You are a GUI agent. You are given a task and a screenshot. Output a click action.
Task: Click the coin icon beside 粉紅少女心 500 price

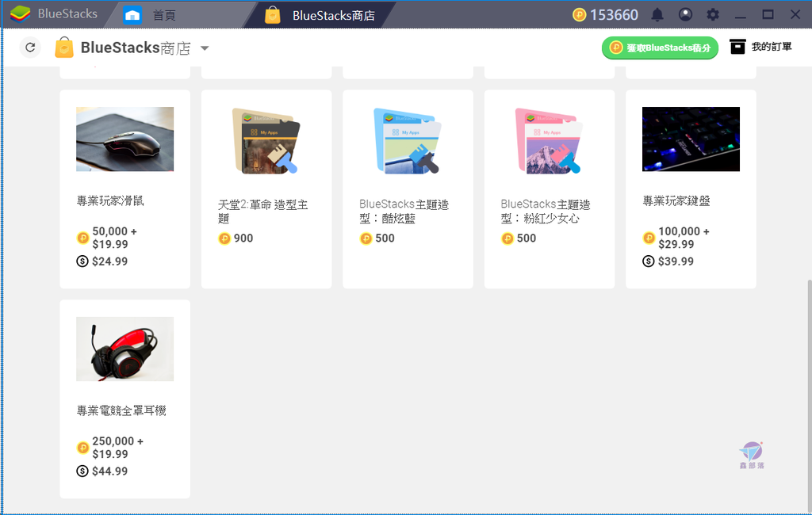[507, 238]
